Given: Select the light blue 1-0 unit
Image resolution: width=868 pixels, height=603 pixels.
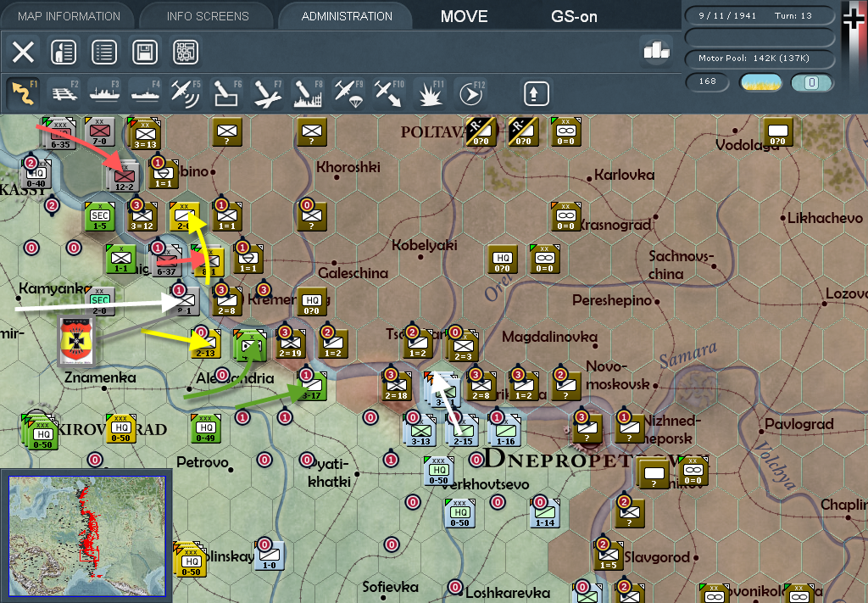Looking at the screenshot, I should point(269,555).
